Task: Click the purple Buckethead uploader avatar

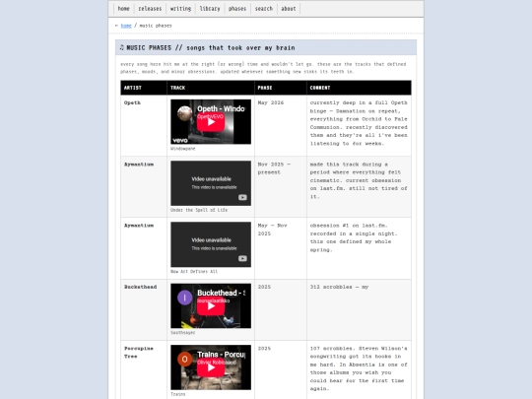Action: (184, 298)
